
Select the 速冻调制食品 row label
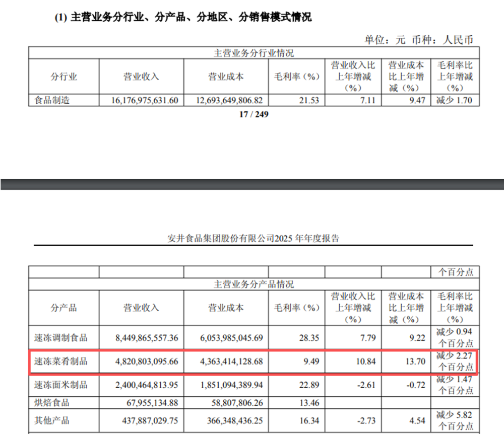pyautogui.click(x=60, y=338)
